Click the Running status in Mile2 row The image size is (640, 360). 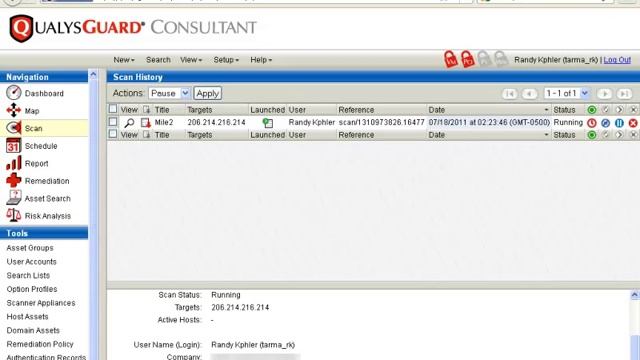pyautogui.click(x=568, y=122)
